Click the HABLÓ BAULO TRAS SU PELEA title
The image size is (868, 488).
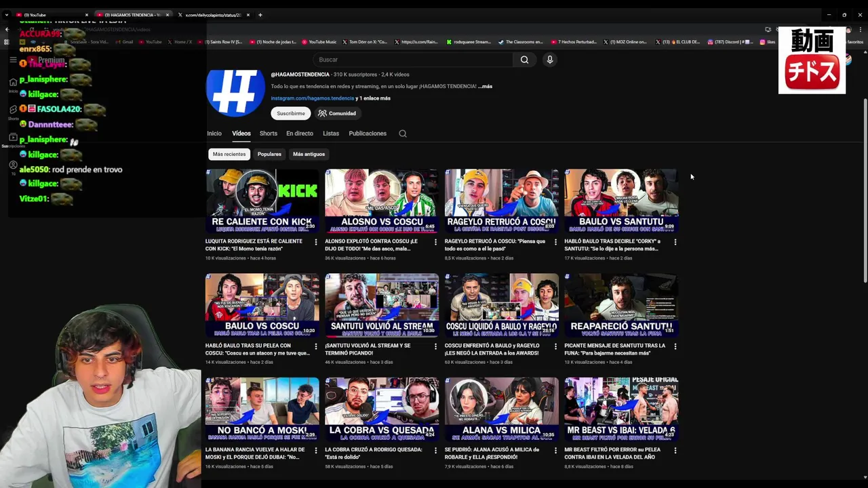pos(256,349)
